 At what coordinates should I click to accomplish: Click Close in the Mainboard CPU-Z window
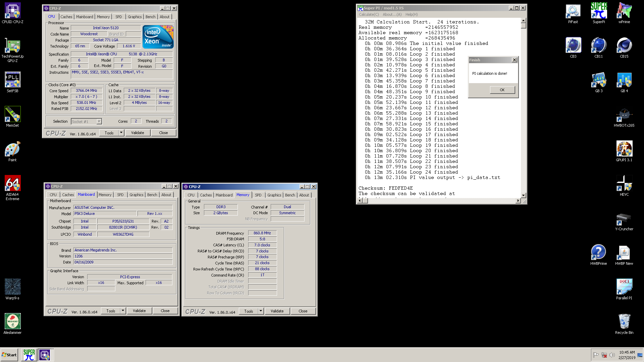pyautogui.click(x=165, y=311)
